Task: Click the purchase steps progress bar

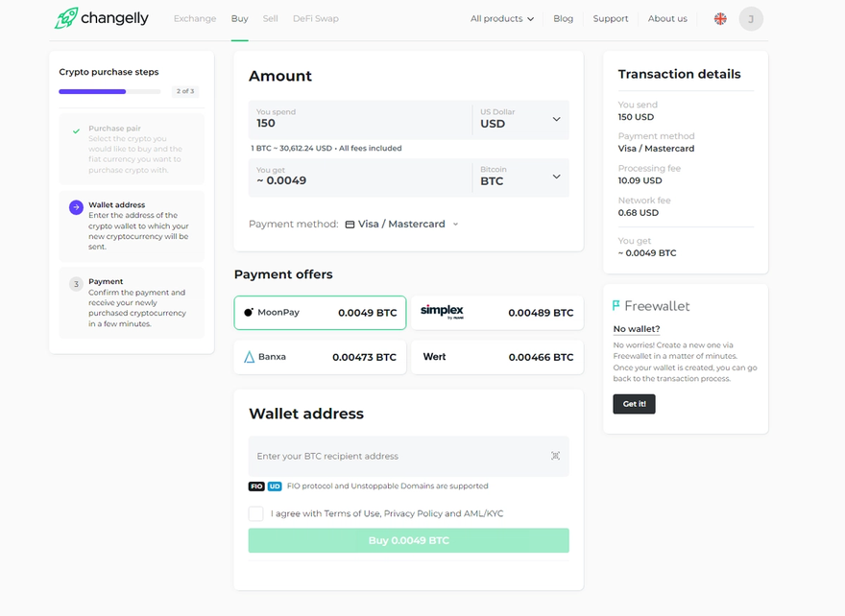Action: point(109,91)
